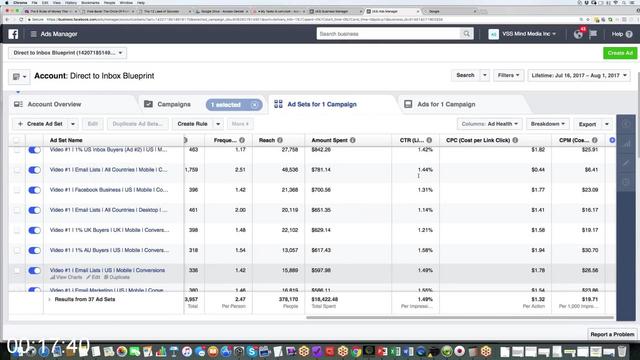640x360 pixels.
Task: Toggle off the 1% US Inbox Buyers ad set
Action: click(34, 150)
